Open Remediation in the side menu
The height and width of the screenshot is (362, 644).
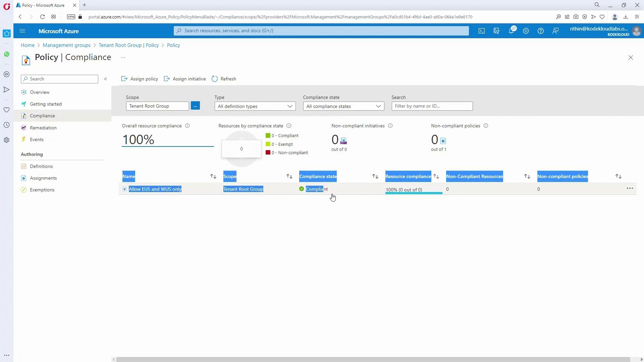point(43,128)
